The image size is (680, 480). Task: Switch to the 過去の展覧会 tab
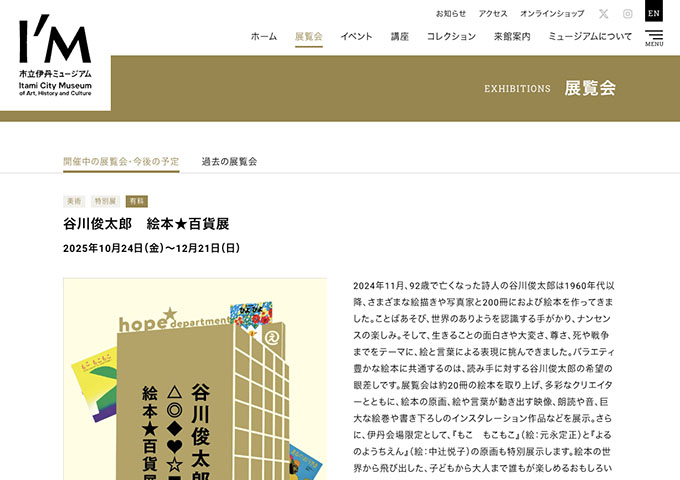(229, 161)
